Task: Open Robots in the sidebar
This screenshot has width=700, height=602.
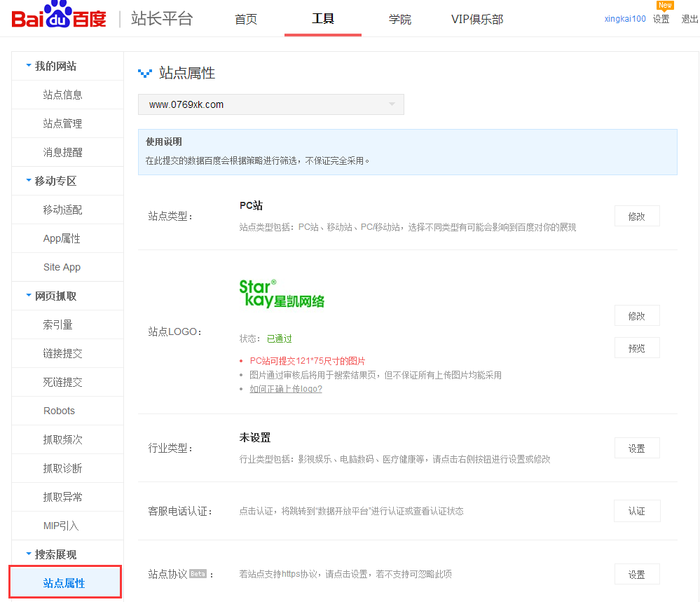Action: click(x=59, y=411)
